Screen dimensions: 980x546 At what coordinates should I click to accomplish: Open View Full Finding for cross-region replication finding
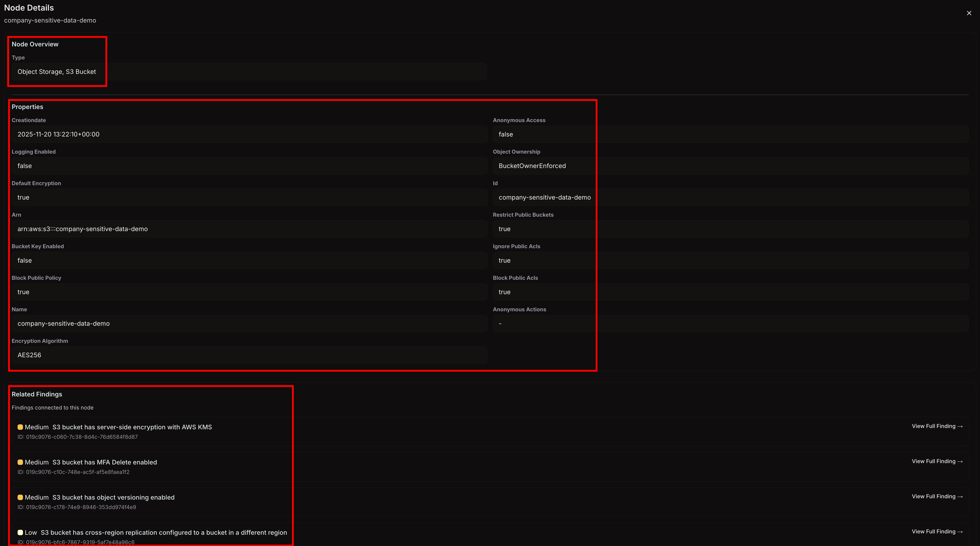click(x=934, y=532)
